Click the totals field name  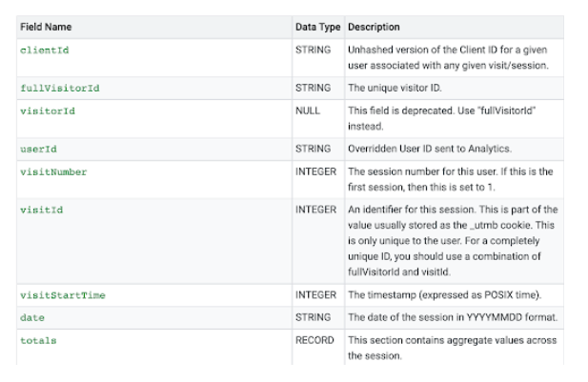pos(37,340)
